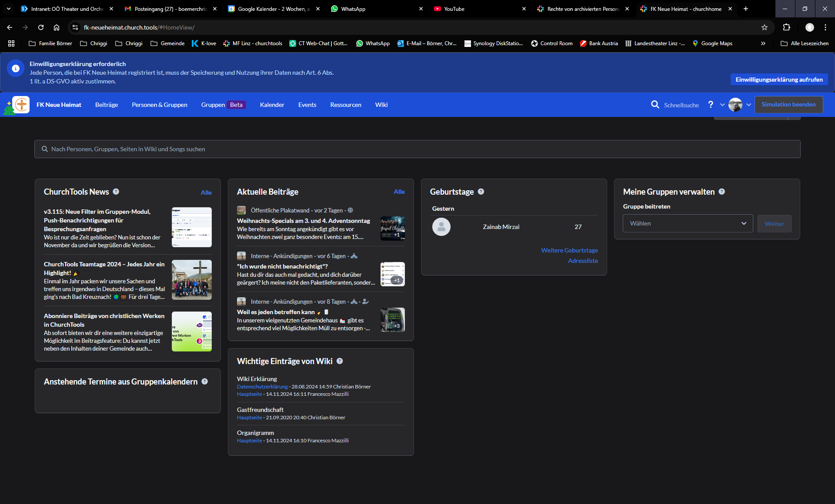Screen dimensions: 835x504
Task: Click Alle link in Aktuelle Beiträge
Action: click(399, 192)
